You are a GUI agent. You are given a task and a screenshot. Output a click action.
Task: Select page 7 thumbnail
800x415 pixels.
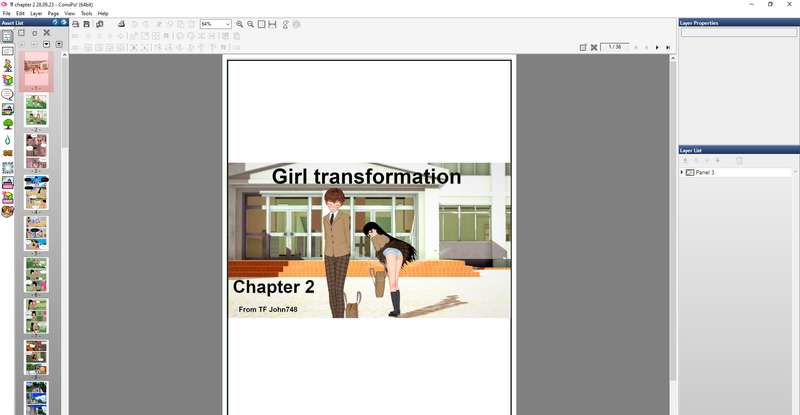point(36,316)
